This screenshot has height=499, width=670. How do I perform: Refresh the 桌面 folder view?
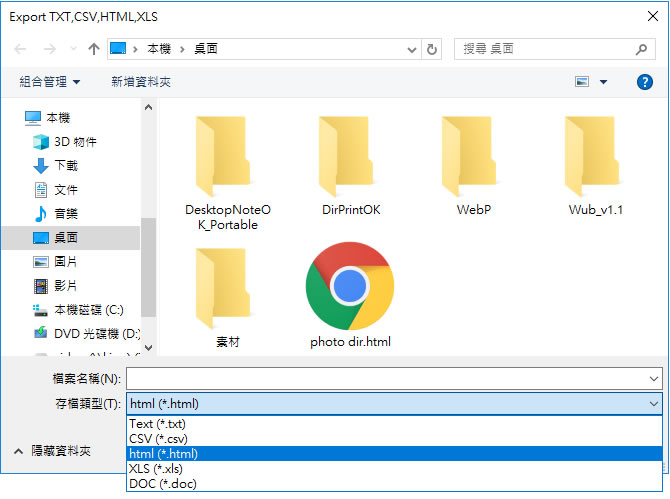[x=432, y=50]
